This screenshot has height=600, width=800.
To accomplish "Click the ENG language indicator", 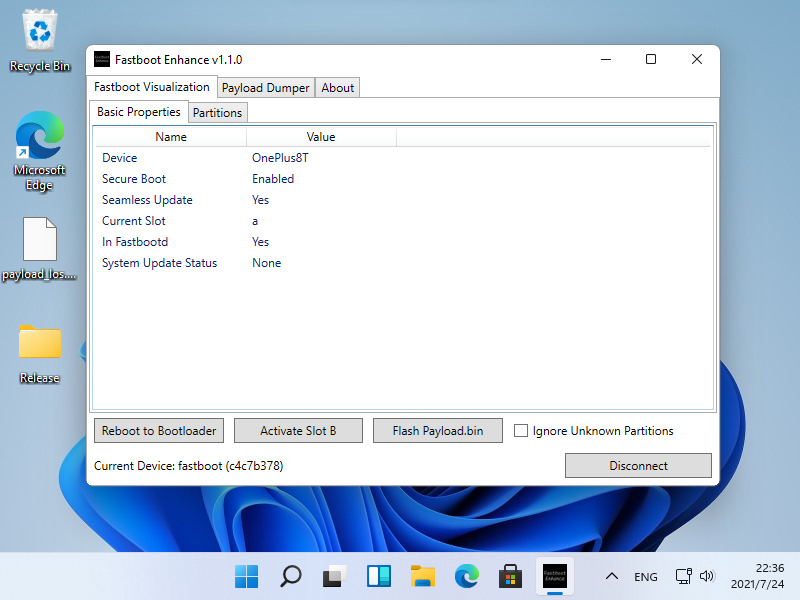I will pyautogui.click(x=645, y=577).
